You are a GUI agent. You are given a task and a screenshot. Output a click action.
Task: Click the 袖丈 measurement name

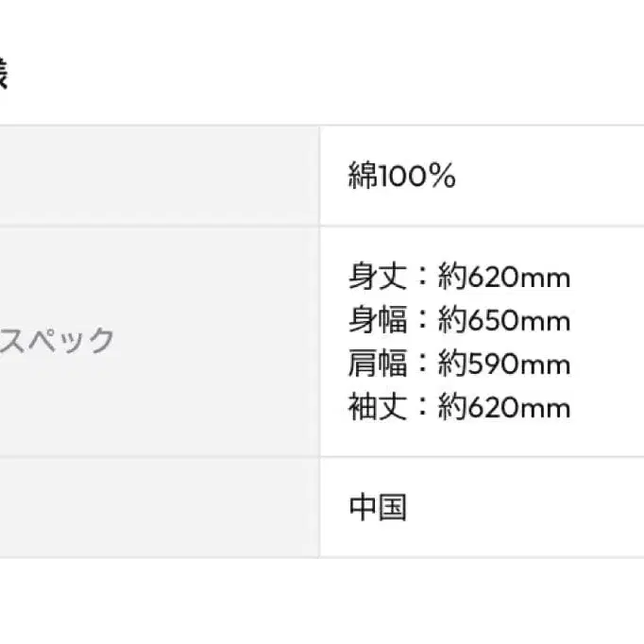pyautogui.click(x=378, y=408)
